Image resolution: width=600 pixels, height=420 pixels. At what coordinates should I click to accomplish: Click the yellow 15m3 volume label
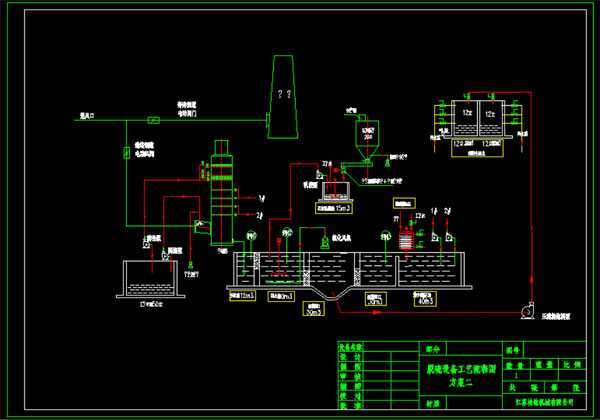[x=335, y=209]
